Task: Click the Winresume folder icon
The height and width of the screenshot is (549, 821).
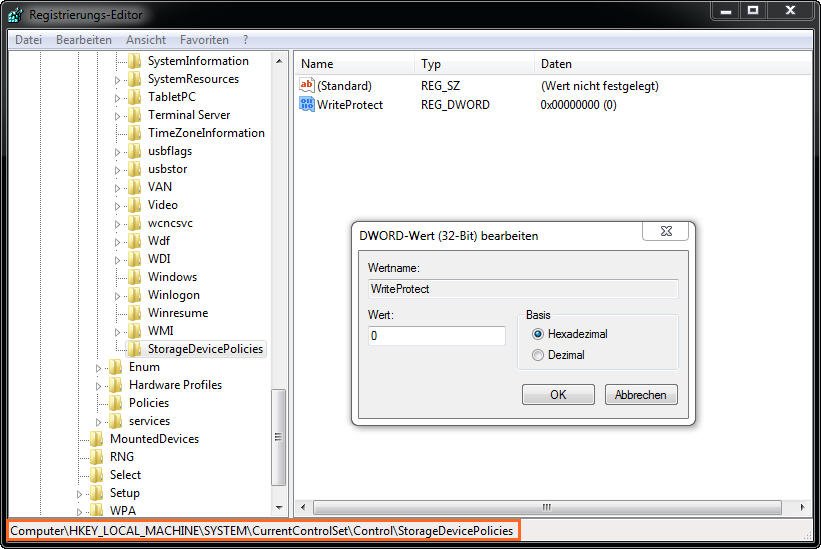Action: (135, 312)
